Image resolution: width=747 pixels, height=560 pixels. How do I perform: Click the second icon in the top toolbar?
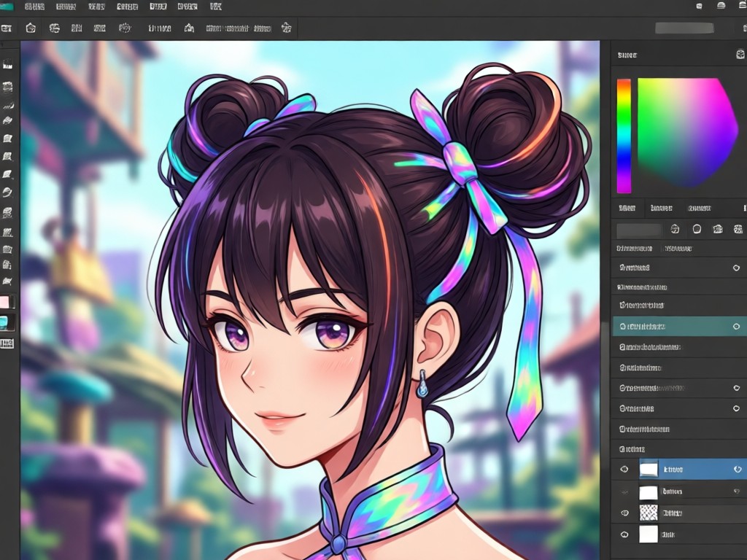(31, 28)
